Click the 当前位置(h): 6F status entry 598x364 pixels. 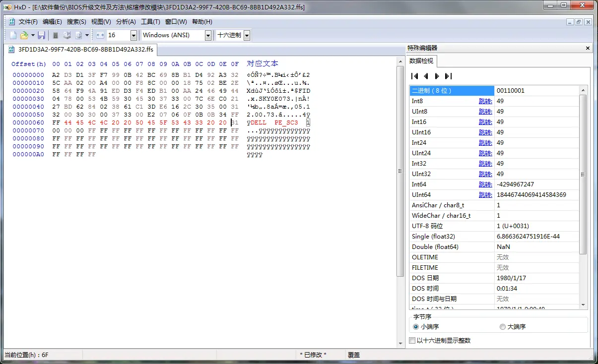pyautogui.click(x=27, y=355)
